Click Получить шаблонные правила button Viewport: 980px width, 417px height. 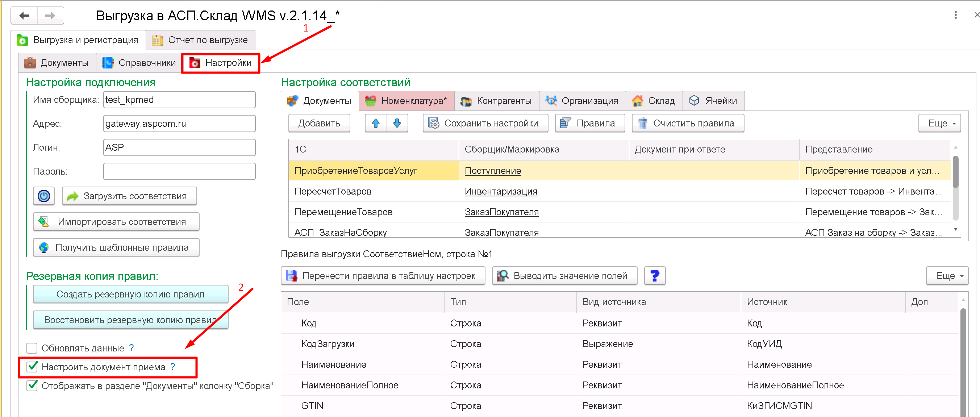click(x=116, y=248)
